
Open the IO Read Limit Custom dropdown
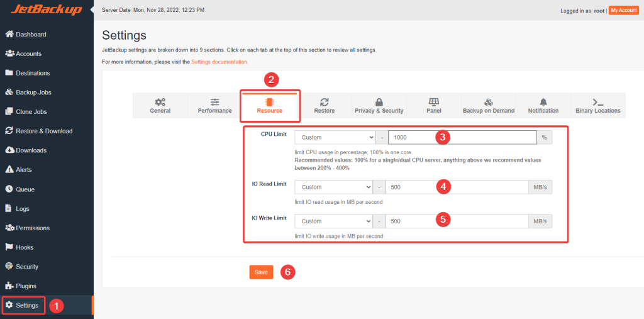coord(333,187)
